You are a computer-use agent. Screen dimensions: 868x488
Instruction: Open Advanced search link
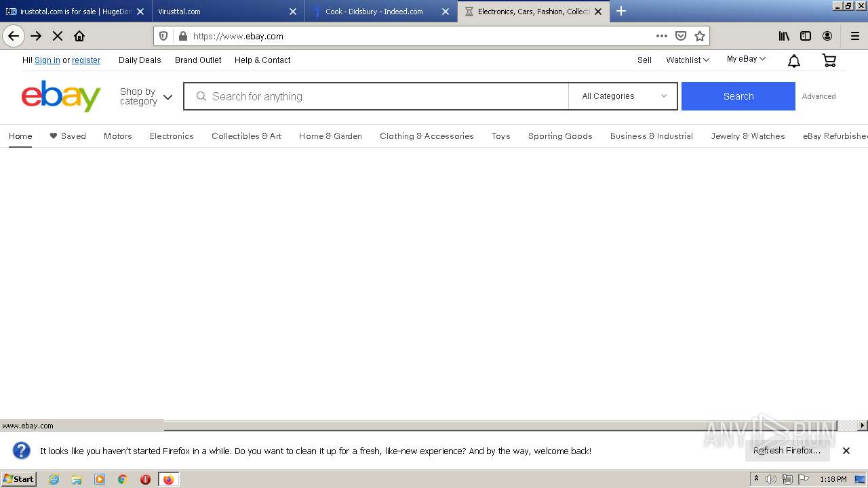tap(818, 96)
